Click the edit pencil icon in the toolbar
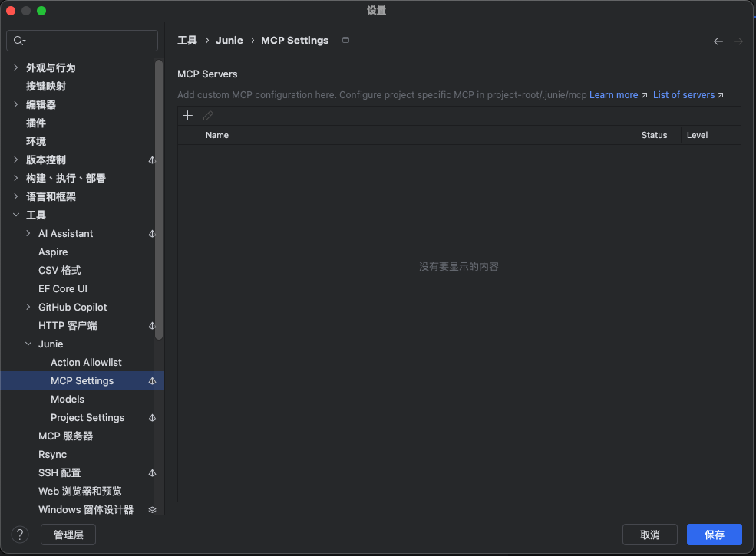The height and width of the screenshot is (556, 756). pos(208,116)
